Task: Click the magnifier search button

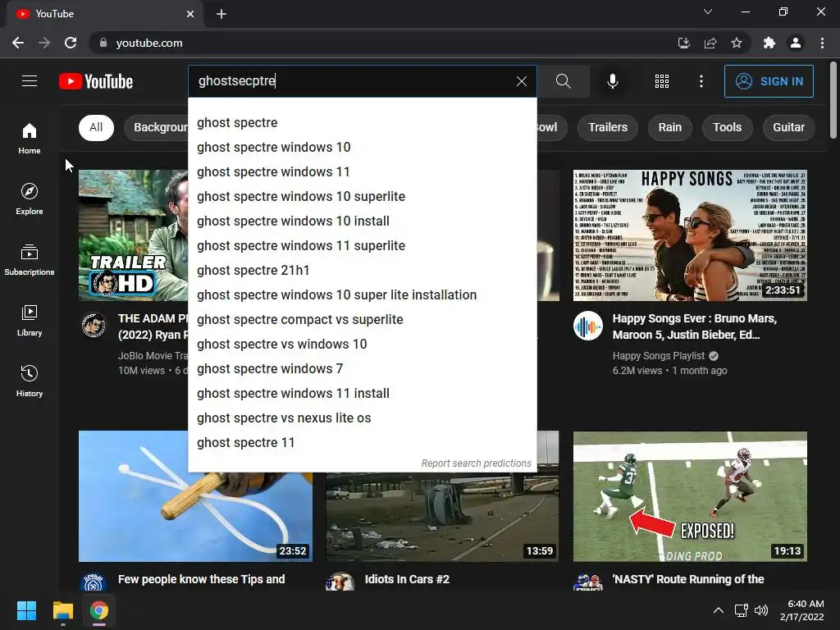Action: pyautogui.click(x=563, y=81)
